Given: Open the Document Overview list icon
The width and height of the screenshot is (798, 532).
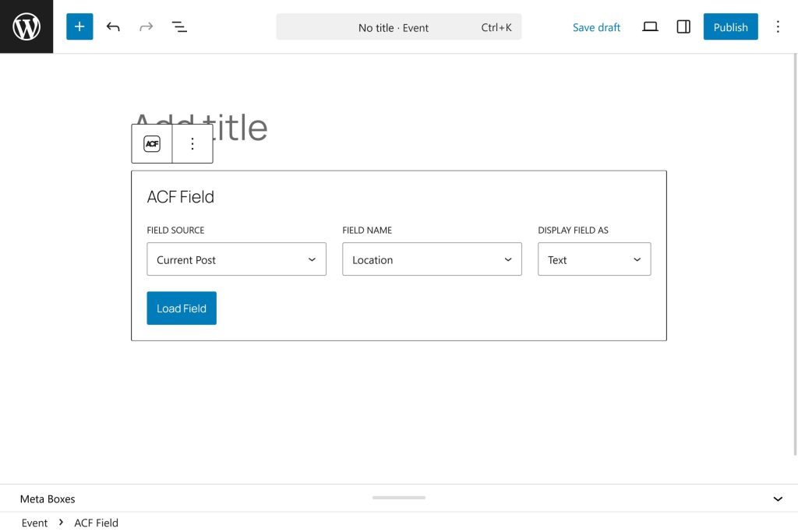Looking at the screenshot, I should pyautogui.click(x=179, y=27).
